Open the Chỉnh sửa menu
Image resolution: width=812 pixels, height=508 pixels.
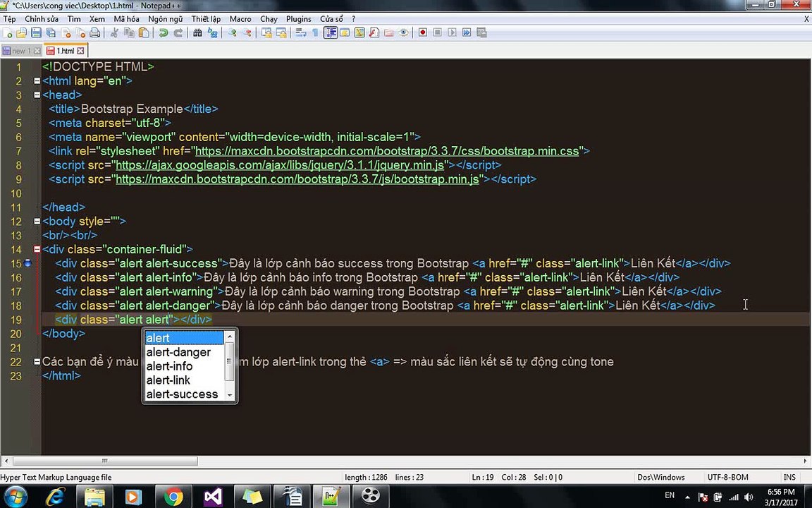(42, 18)
